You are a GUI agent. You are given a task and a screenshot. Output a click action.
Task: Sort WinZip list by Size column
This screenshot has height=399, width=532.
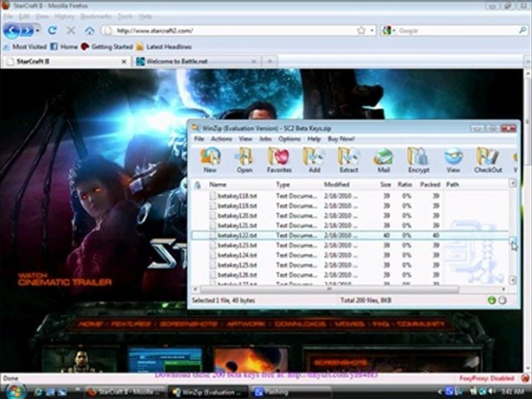pos(386,185)
